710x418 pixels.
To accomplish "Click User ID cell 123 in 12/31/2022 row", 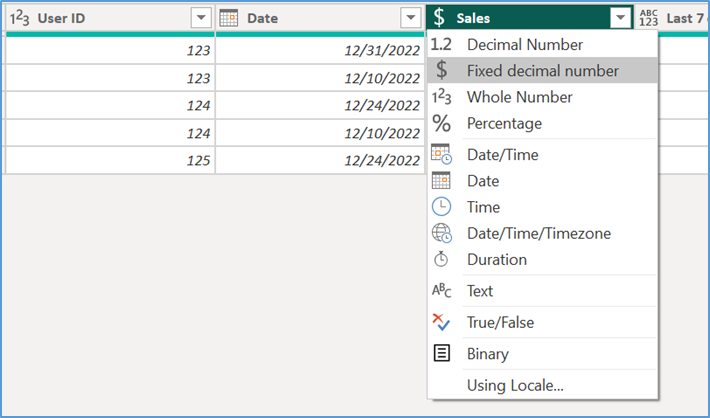I will pyautogui.click(x=110, y=50).
